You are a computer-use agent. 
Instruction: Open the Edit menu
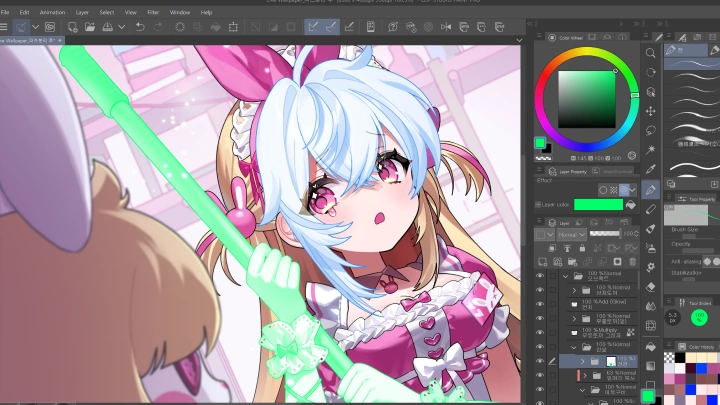[24, 12]
